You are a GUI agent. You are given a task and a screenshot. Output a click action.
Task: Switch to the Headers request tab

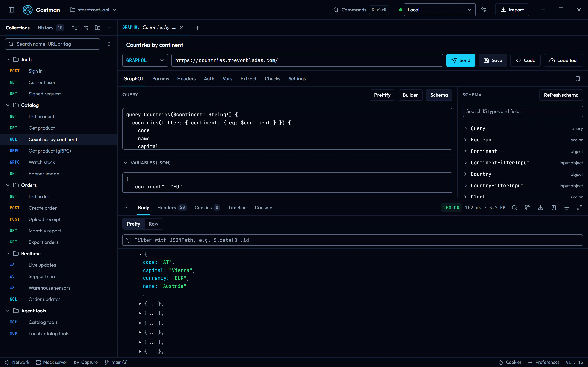point(186,79)
